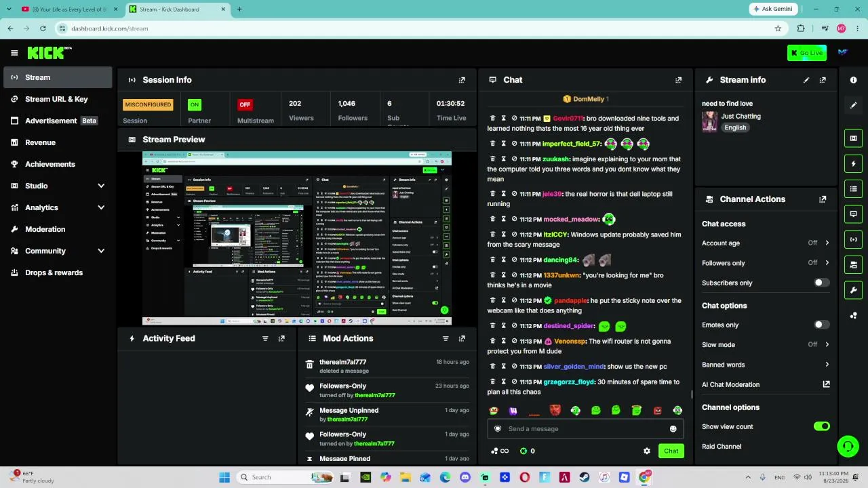Open the Windows Start menu

coord(224,477)
